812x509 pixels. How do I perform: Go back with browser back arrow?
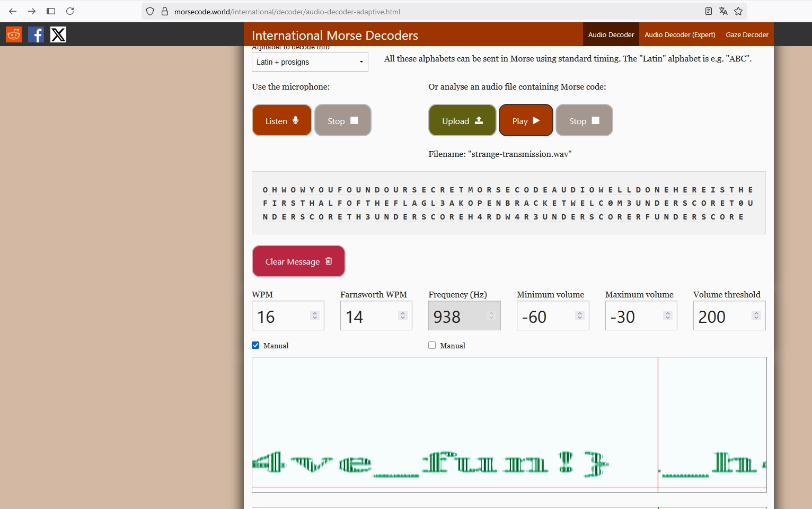[13, 11]
